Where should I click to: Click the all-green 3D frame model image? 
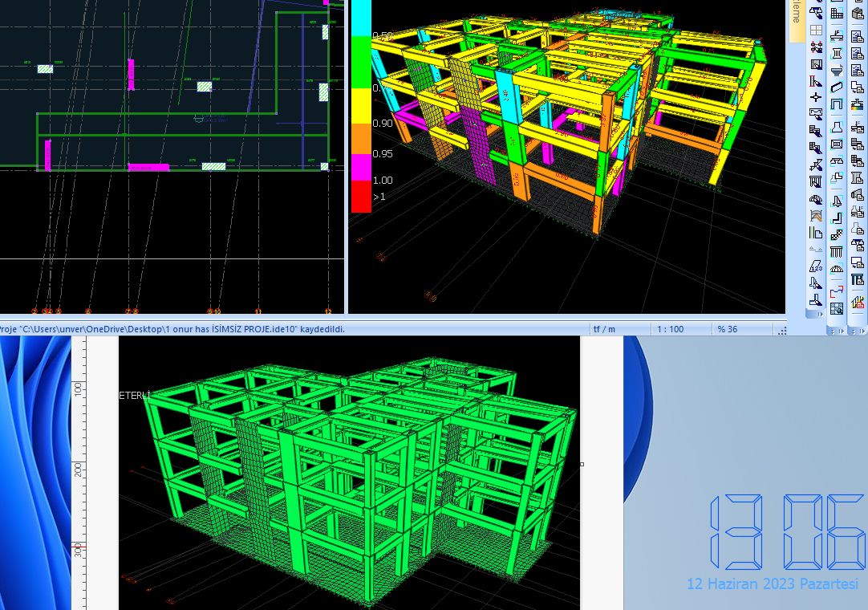[349, 474]
